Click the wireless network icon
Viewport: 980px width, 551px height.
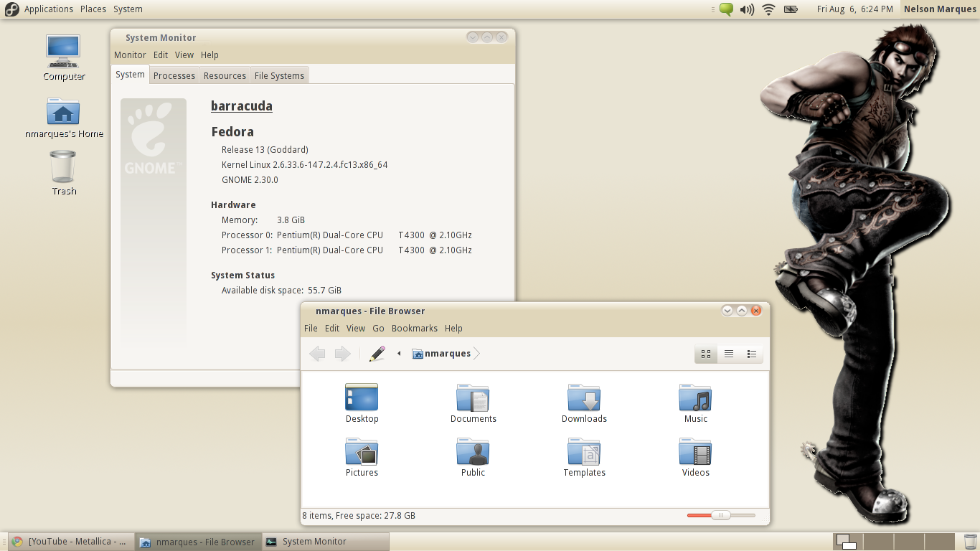(769, 9)
